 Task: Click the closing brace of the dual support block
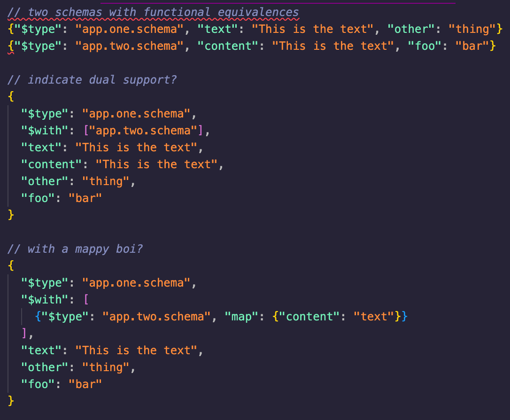click(x=11, y=215)
